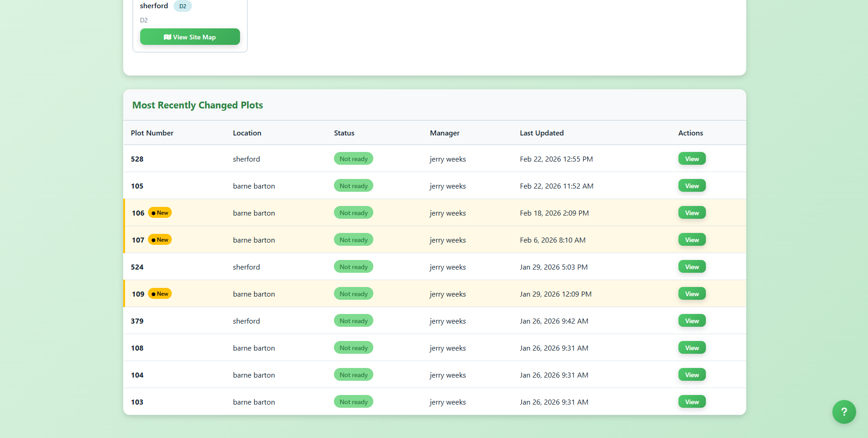Click the Not ready pill for plot 528
The image size is (868, 438).
click(353, 158)
